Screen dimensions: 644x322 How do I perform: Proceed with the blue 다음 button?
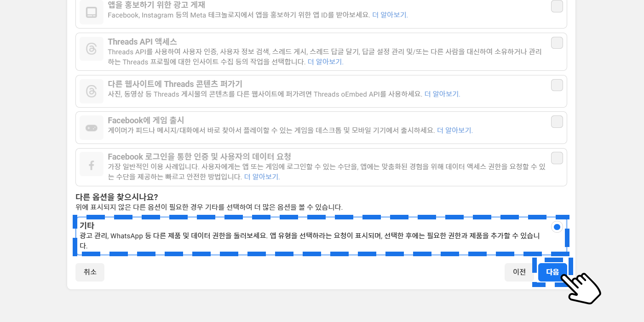[x=552, y=272]
